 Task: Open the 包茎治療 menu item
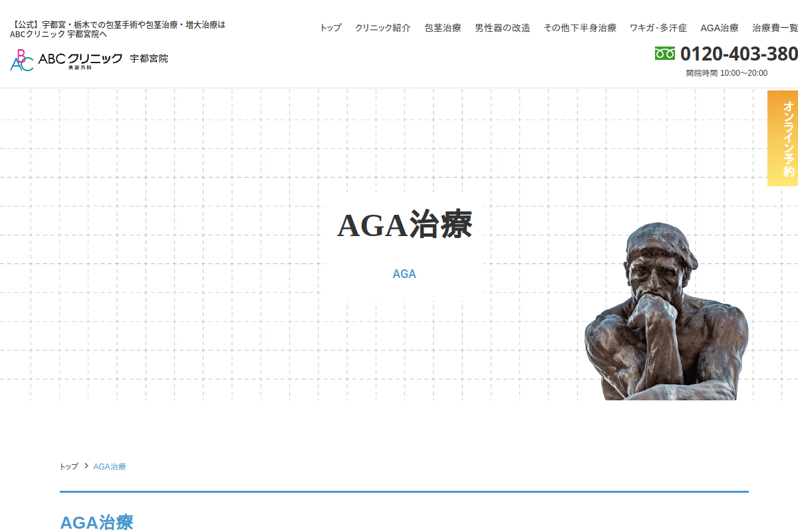click(x=443, y=28)
